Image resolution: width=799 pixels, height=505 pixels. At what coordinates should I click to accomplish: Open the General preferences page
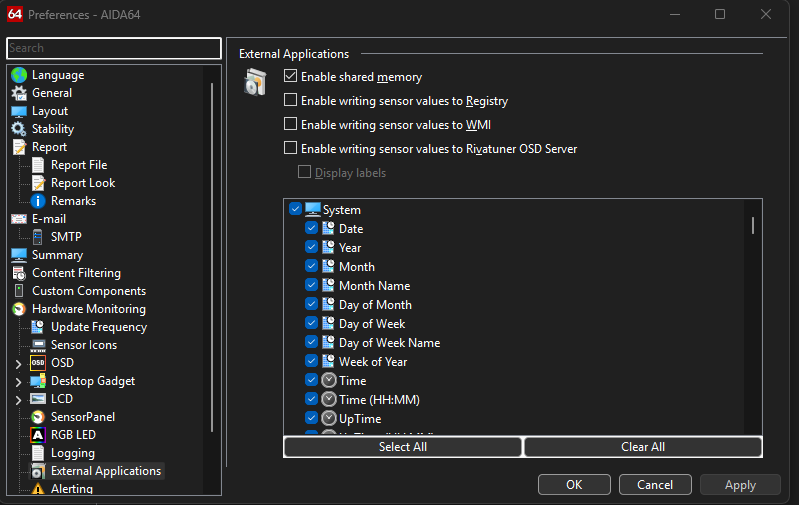(x=52, y=93)
